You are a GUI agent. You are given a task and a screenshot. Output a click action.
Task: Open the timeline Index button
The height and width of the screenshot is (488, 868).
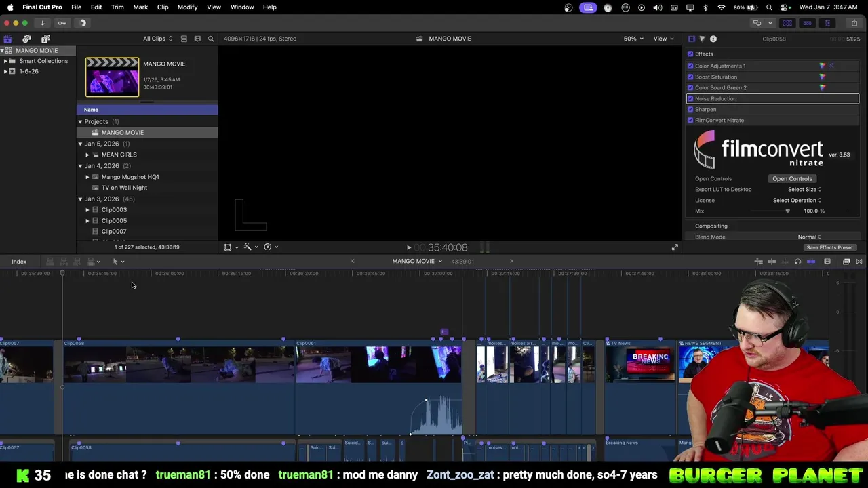pos(19,262)
